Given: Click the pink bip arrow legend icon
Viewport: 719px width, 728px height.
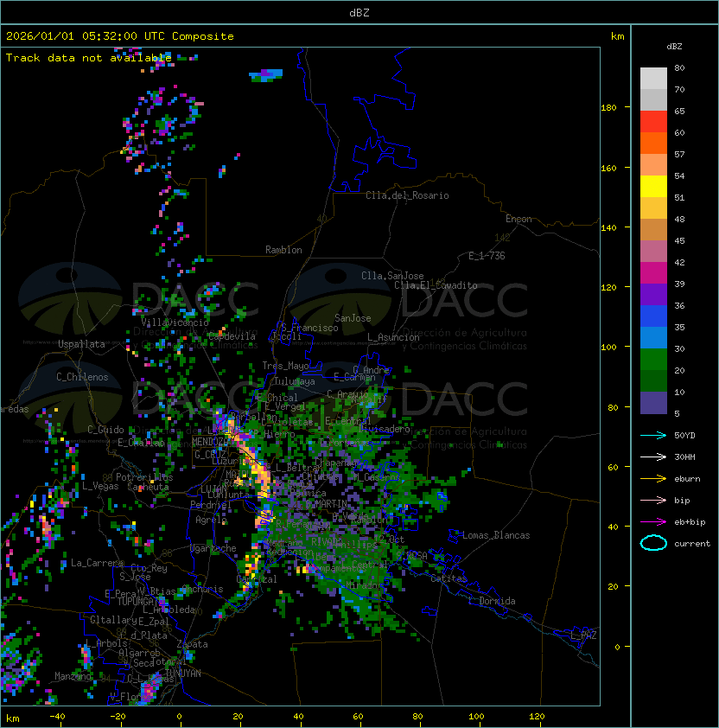Looking at the screenshot, I should pyautogui.click(x=653, y=500).
